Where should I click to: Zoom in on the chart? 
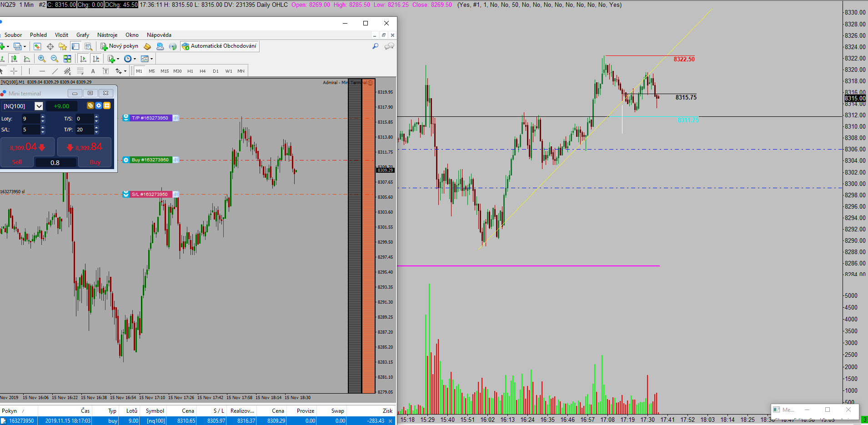(x=42, y=59)
